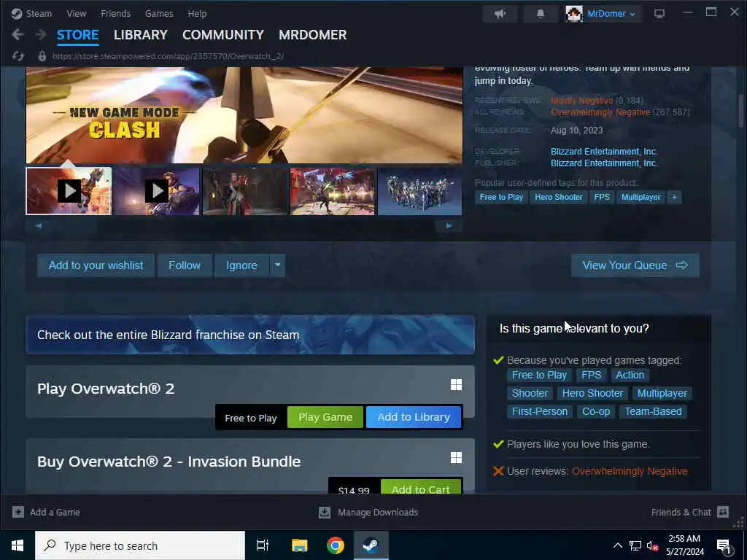Click the Manage Downloads icon
The height and width of the screenshot is (560, 747).
pos(325,512)
